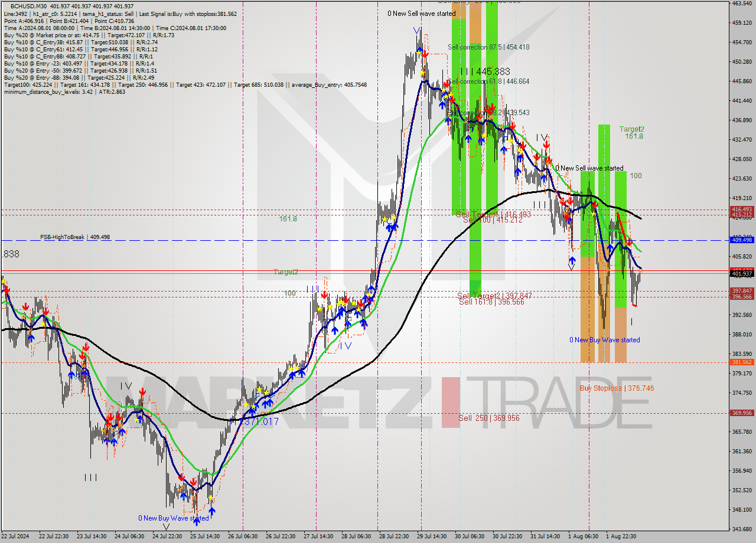Select the 401.937 current price tag

[741, 273]
